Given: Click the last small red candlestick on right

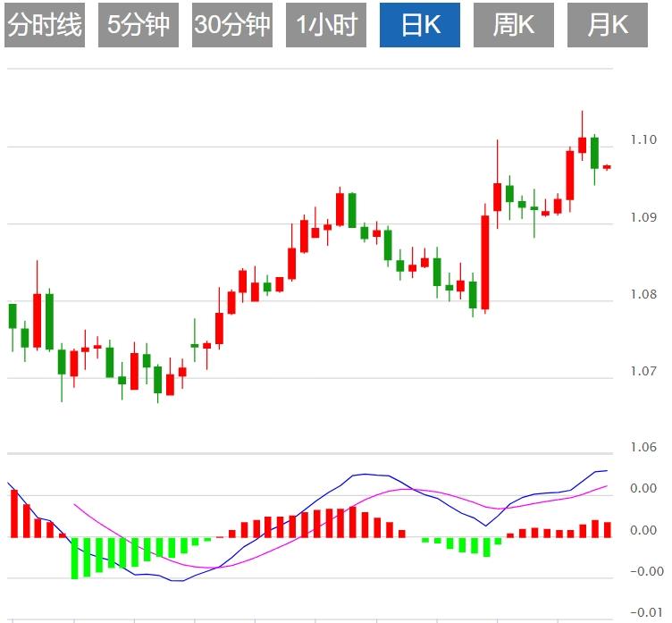Looking at the screenshot, I should pyautogui.click(x=607, y=166).
